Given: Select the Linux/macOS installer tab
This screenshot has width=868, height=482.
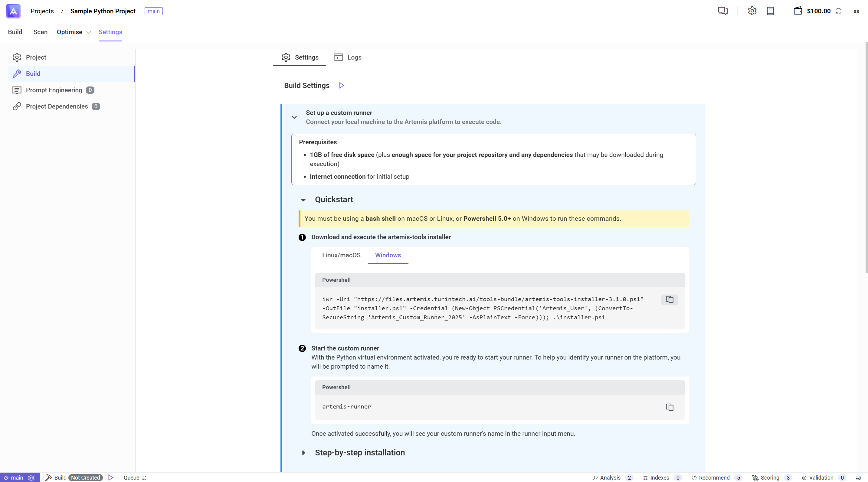Looking at the screenshot, I should pos(341,255).
